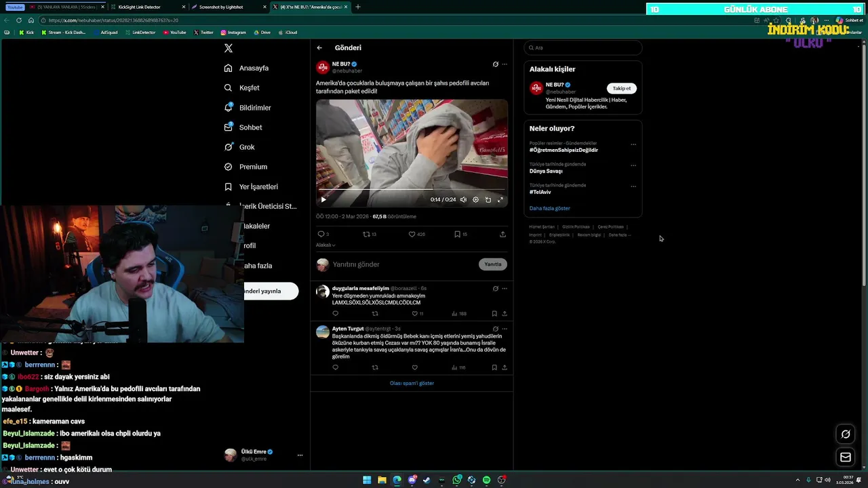Open Steam from the taskbar
Image resolution: width=868 pixels, height=488 pixels.
tap(427, 480)
